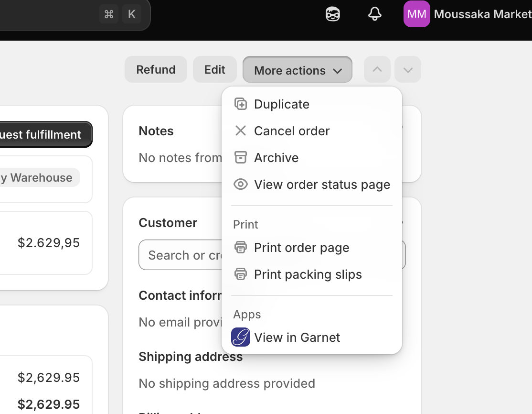Open the notifications bell

click(x=375, y=14)
